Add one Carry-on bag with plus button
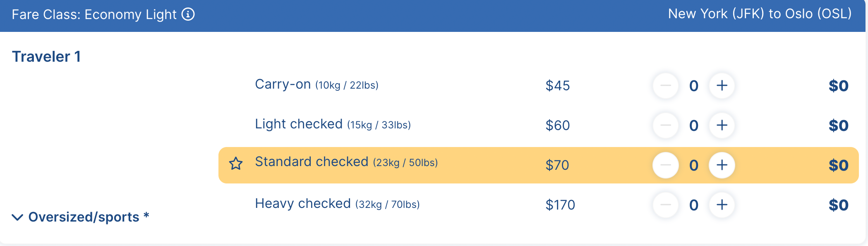The image size is (868, 246). 722,86
